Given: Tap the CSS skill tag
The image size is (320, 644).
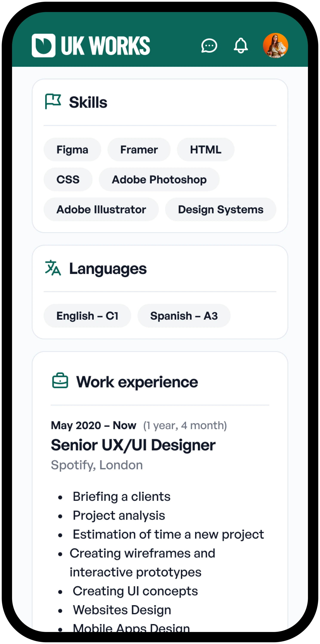Looking at the screenshot, I should [68, 179].
